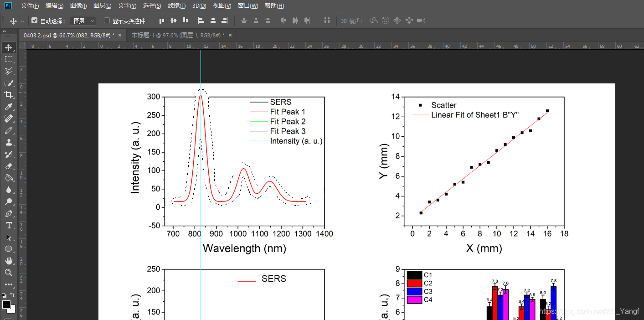Select the Polygonal Lasso tool
Image resolution: width=644 pixels, height=320 pixels.
(8, 71)
